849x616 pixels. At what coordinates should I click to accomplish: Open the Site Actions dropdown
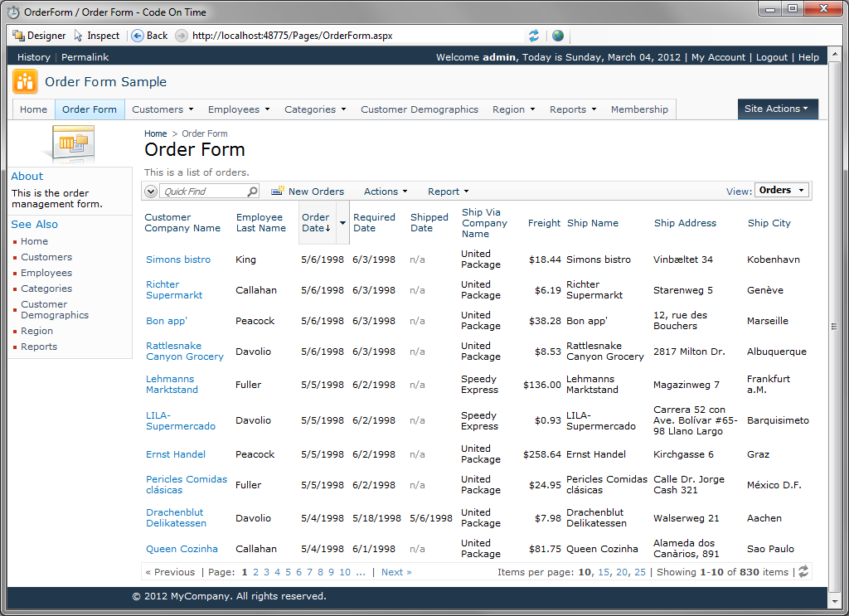(x=778, y=109)
